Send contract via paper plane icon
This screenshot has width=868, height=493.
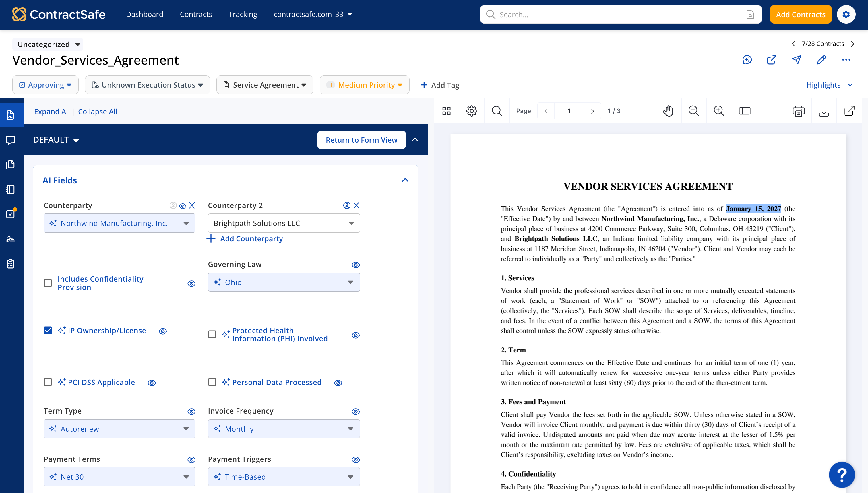coord(797,60)
